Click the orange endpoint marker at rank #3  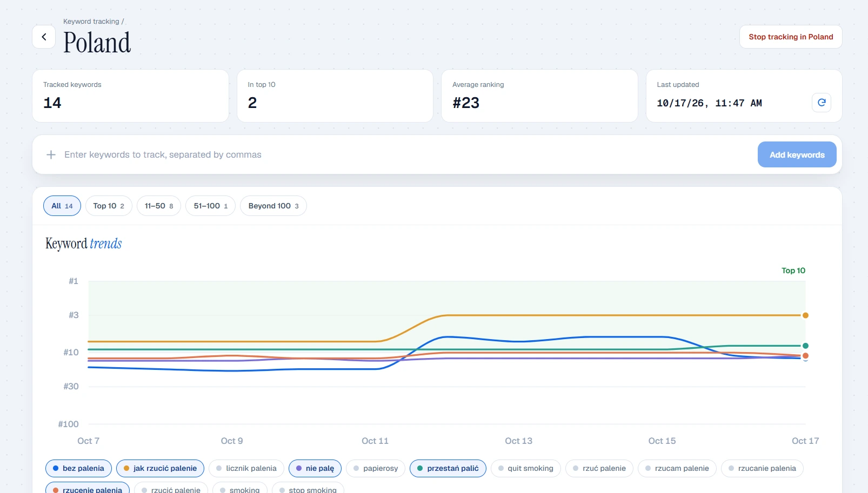pos(805,315)
